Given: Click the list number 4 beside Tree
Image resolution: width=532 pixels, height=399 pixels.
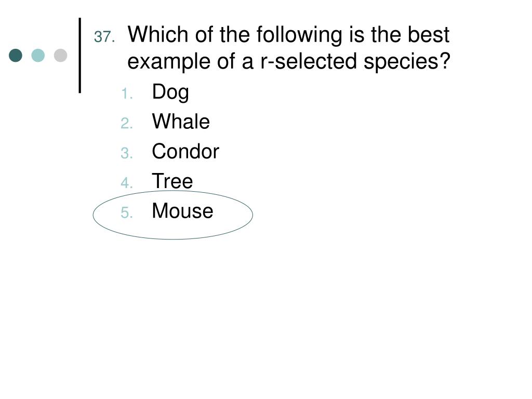Looking at the screenshot, I should pos(127,183).
